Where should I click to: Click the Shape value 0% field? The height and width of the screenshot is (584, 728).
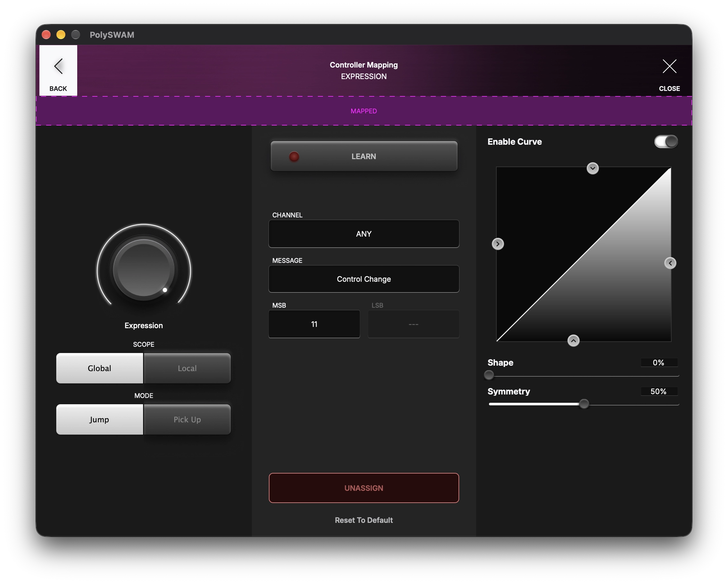[x=659, y=363]
